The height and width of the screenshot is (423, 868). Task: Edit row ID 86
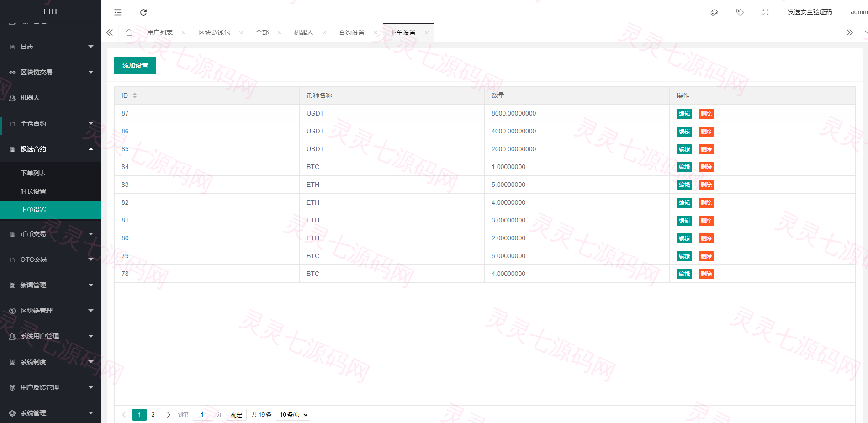coord(684,132)
